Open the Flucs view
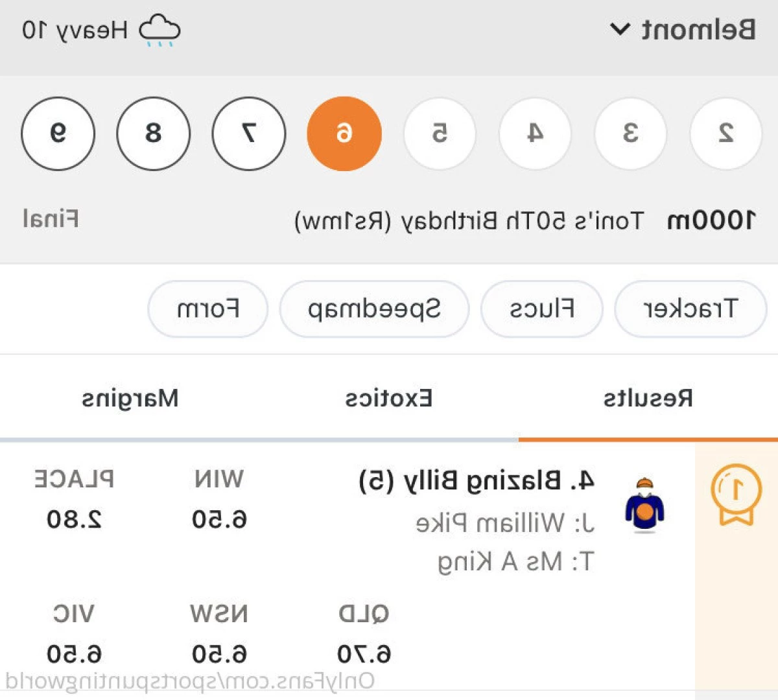This screenshot has height=700, width=778. [x=542, y=309]
